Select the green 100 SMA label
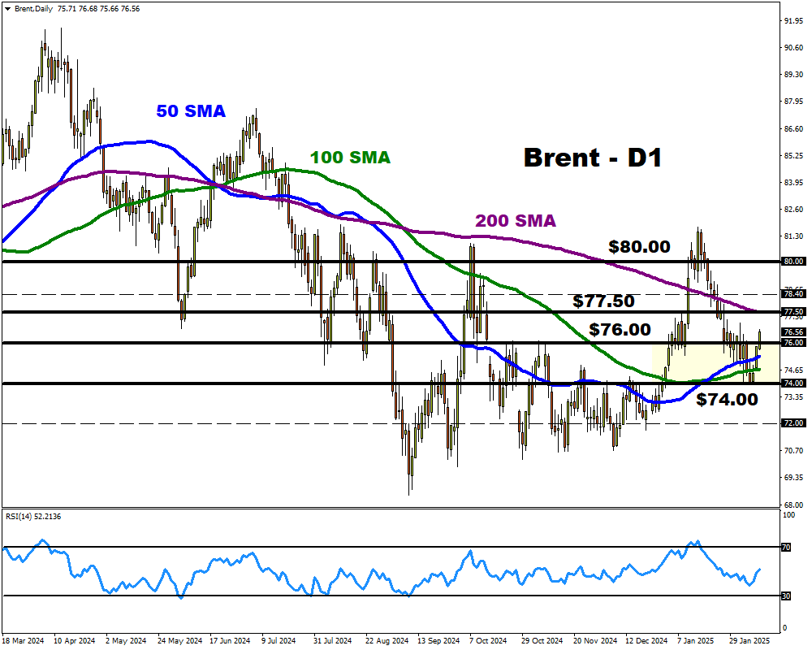This screenshot has height=650, width=812. 349,157
